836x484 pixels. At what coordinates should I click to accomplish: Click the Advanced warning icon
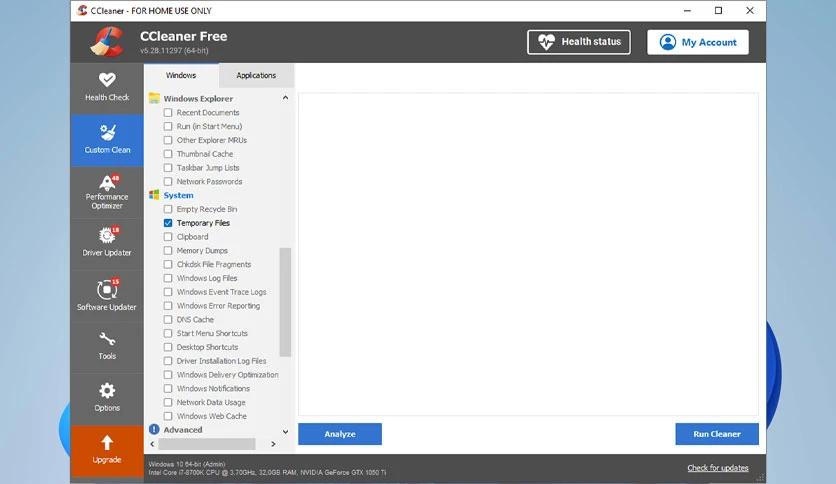coord(154,429)
